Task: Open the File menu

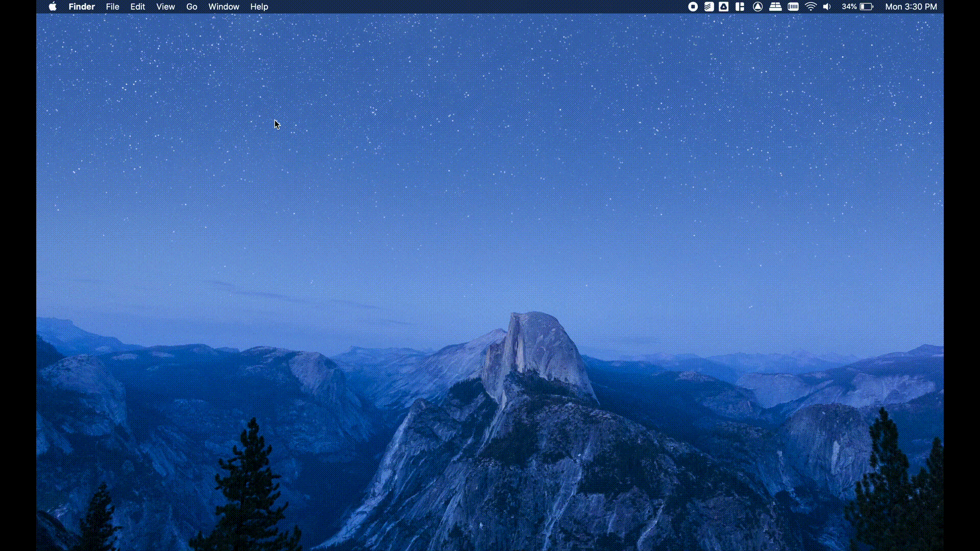Action: (x=112, y=7)
